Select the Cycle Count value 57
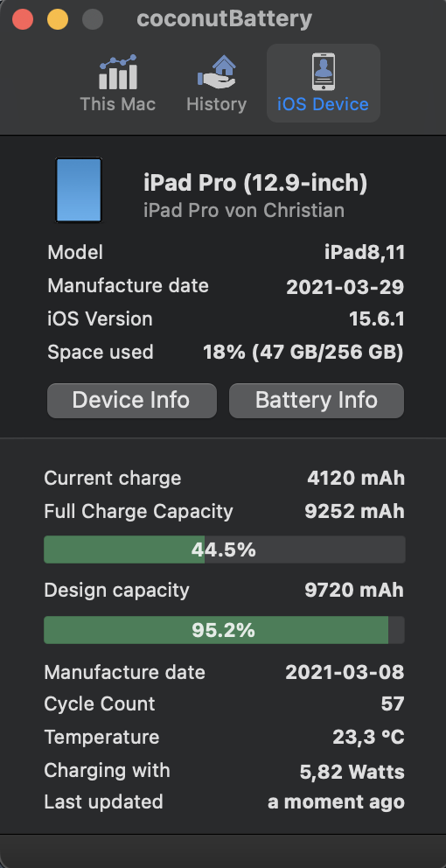 [393, 704]
